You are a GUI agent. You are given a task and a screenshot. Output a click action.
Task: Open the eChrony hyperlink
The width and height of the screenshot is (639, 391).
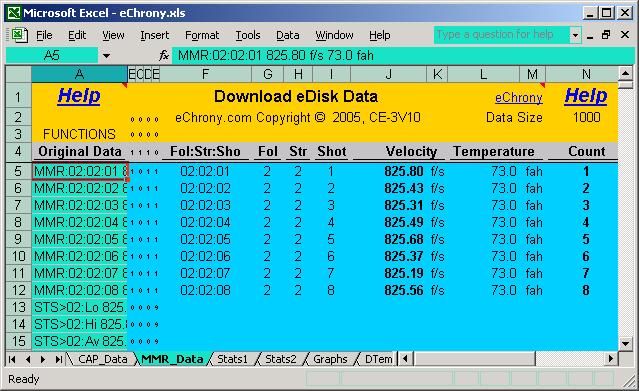point(518,98)
